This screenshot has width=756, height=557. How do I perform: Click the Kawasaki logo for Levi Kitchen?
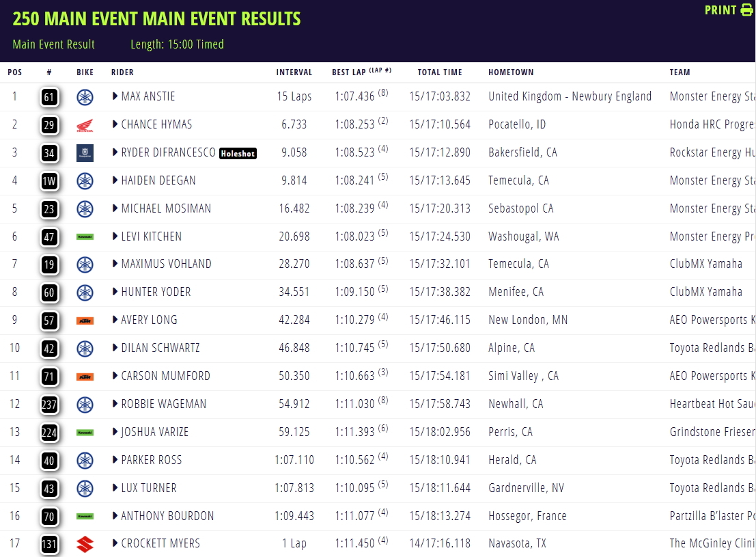coord(85,236)
